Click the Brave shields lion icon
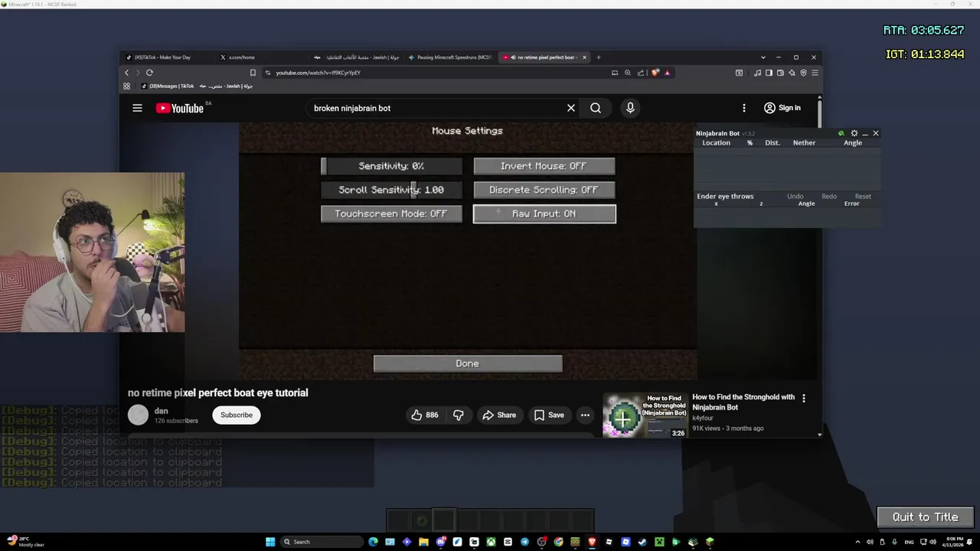Image resolution: width=980 pixels, height=551 pixels. click(x=655, y=73)
